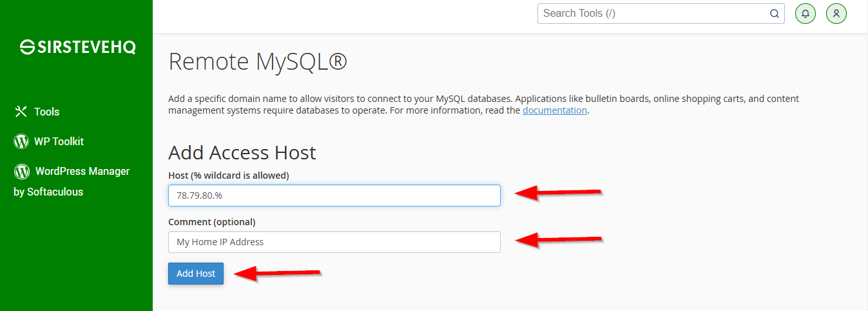
Task: Click the Comment (optional) label
Action: [x=212, y=222]
